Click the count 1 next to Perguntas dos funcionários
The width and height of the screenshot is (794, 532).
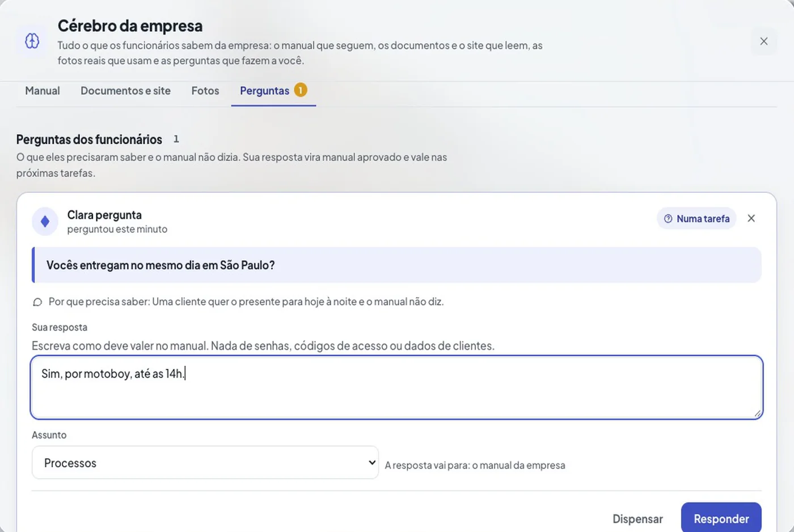click(x=176, y=139)
